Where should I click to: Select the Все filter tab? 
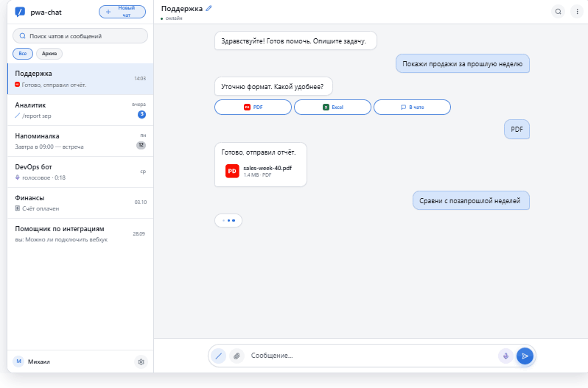tap(23, 54)
